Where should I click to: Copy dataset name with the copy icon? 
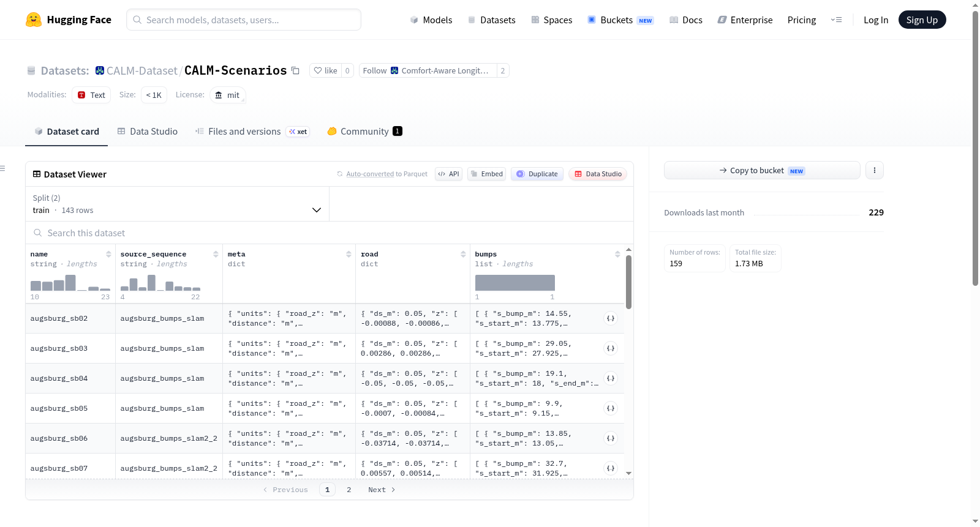295,70
